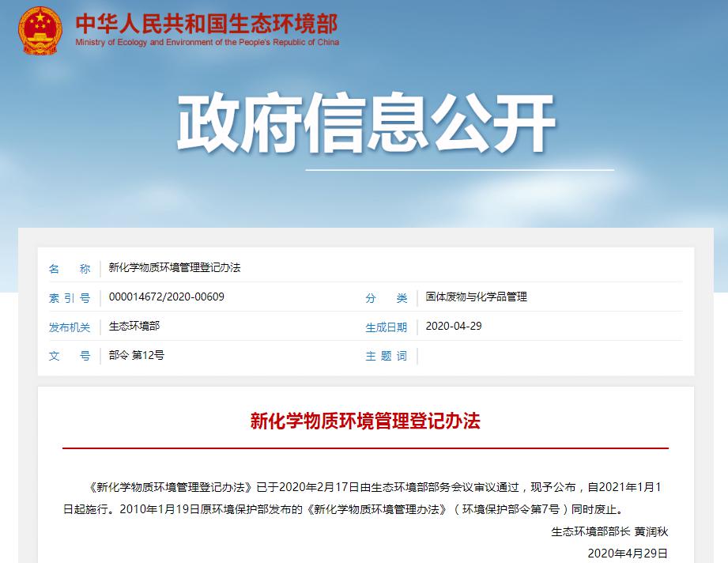Click the 文号 field label
Image resolution: width=728 pixels, height=563 pixels.
click(70, 357)
